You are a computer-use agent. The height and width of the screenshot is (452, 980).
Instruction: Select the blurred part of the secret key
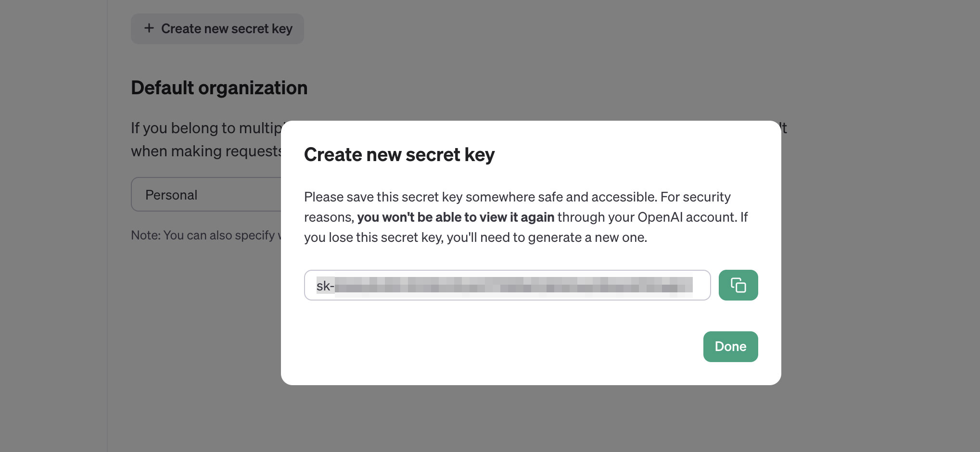(514, 285)
